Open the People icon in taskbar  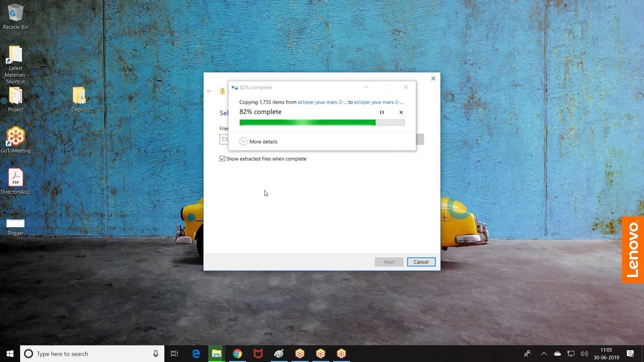point(527,354)
